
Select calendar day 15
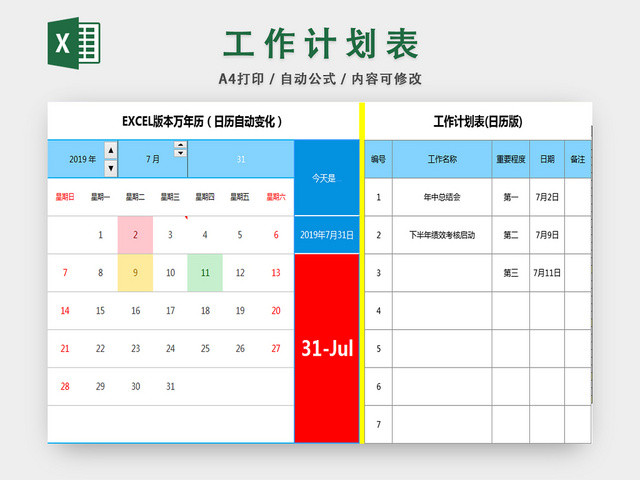(x=100, y=311)
